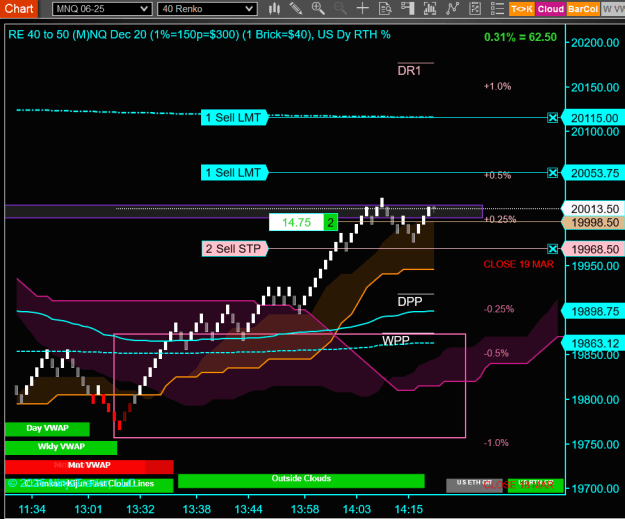Click the CLOSE 19 MAR red label

(x=518, y=264)
